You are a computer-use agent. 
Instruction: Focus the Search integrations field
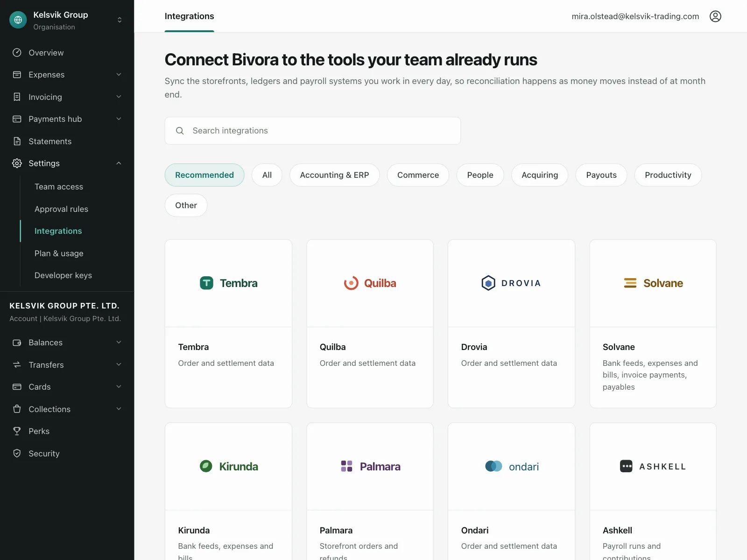pos(313,131)
